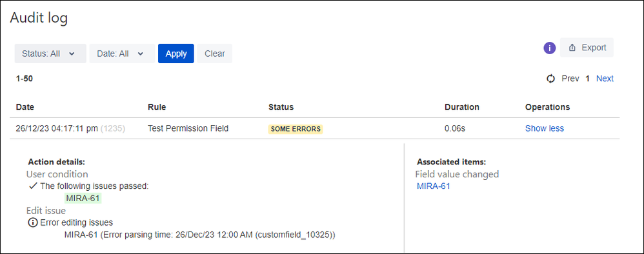
Task: Click page number 1 in pagination
Action: (588, 79)
